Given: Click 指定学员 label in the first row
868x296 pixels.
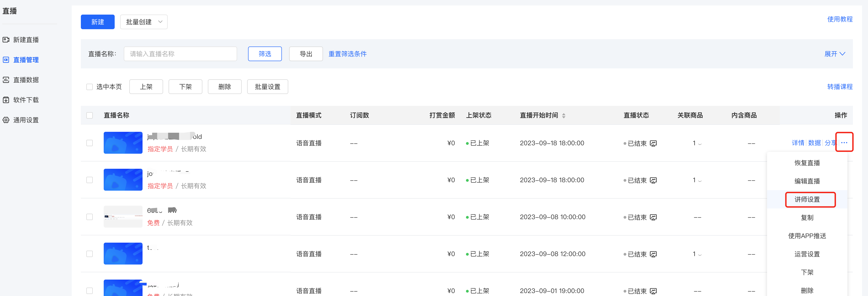Looking at the screenshot, I should pyautogui.click(x=160, y=149).
